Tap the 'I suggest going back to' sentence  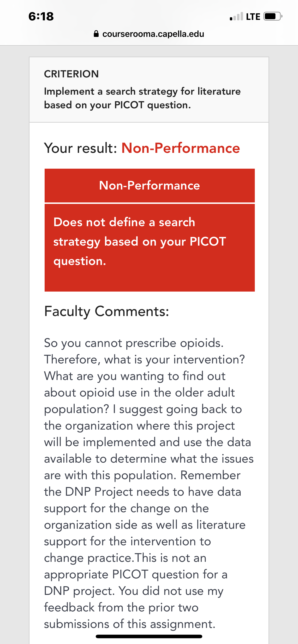[177, 409]
